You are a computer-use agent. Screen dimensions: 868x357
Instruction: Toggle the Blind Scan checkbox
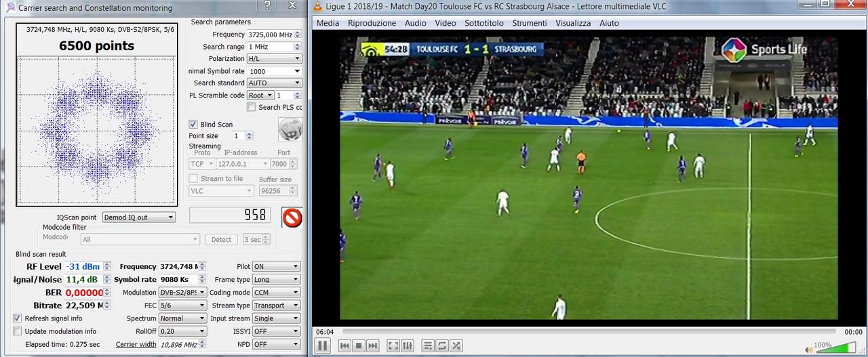[193, 125]
